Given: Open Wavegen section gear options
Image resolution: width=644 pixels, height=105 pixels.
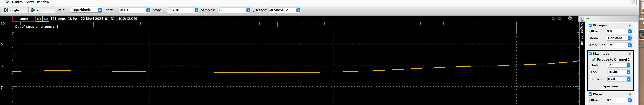Looking at the screenshot, I should click(630, 25).
